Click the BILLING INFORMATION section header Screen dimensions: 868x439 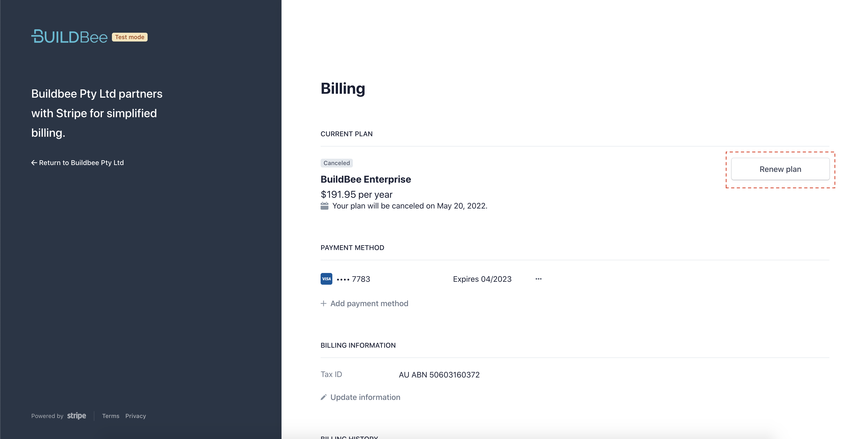pos(358,345)
